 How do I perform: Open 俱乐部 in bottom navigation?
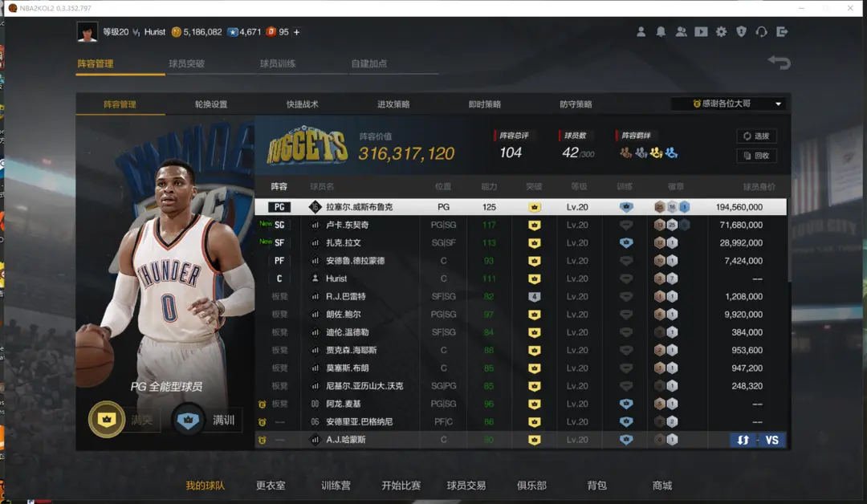531,486
